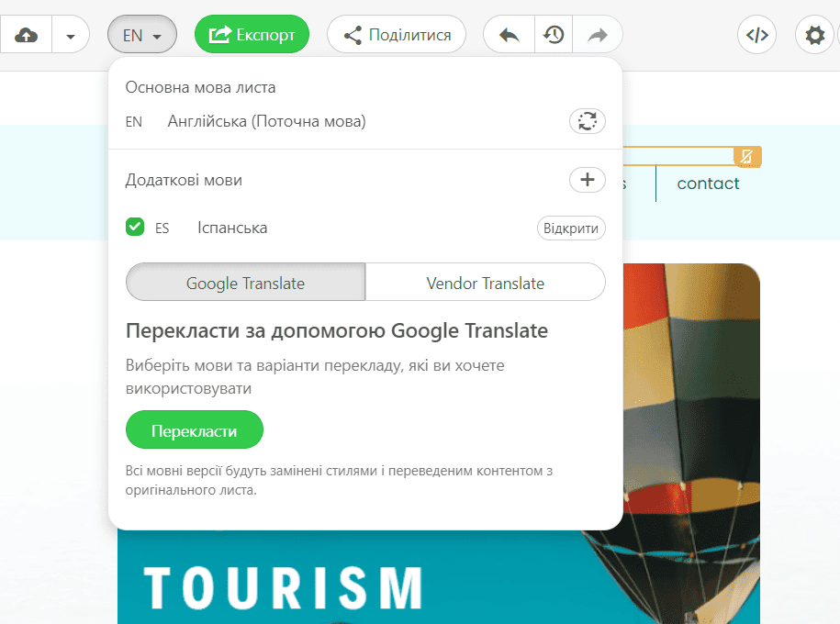Click the edit pencil on the highlighted field
840x624 pixels.
(x=747, y=157)
